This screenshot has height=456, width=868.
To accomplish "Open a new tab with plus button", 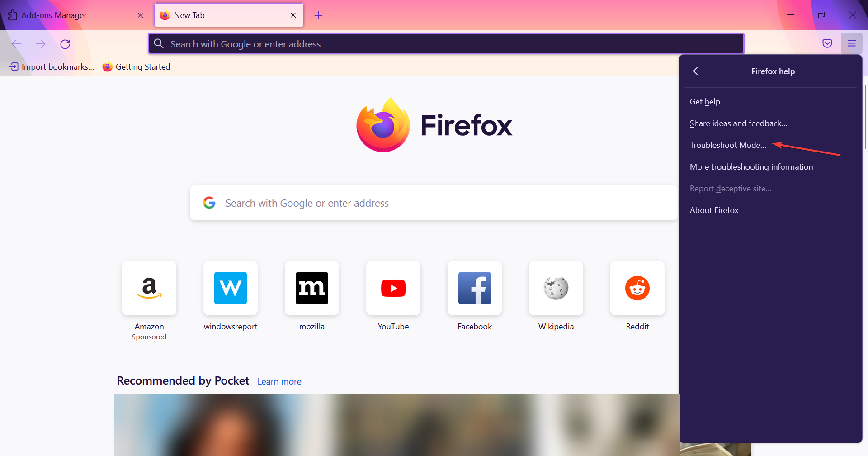I will tap(318, 15).
